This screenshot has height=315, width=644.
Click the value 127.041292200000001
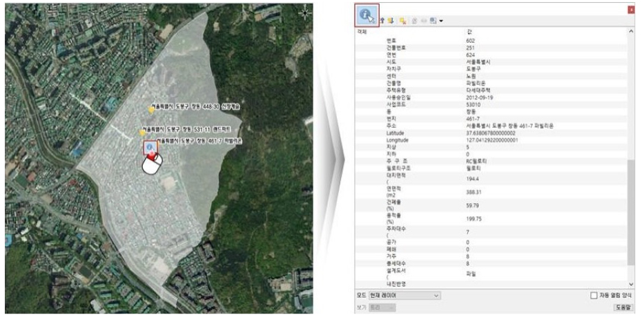492,140
